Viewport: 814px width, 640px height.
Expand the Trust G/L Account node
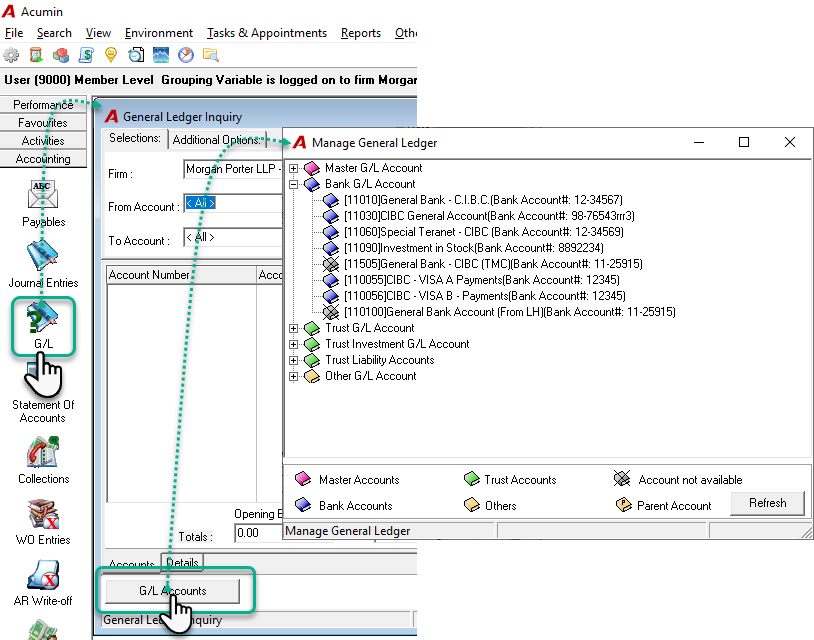[x=293, y=328]
